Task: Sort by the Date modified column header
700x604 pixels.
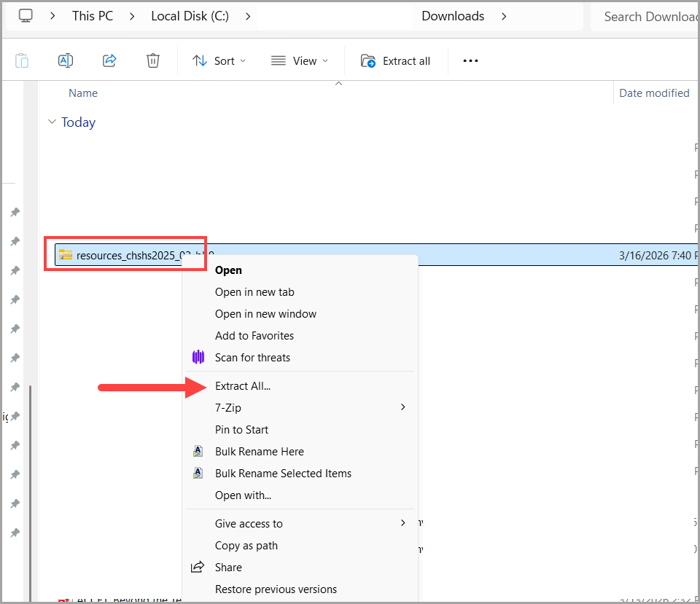Action: pos(654,93)
